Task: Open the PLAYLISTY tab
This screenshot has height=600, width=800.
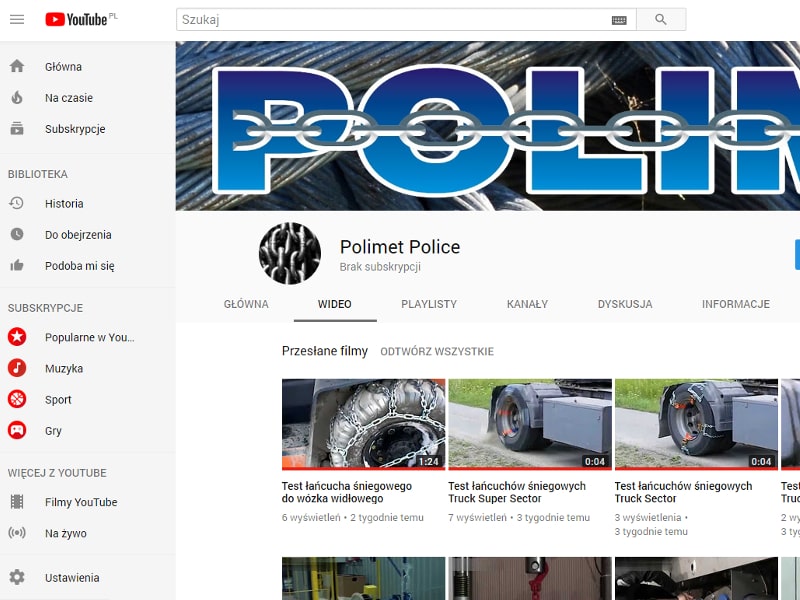Action: 429,304
